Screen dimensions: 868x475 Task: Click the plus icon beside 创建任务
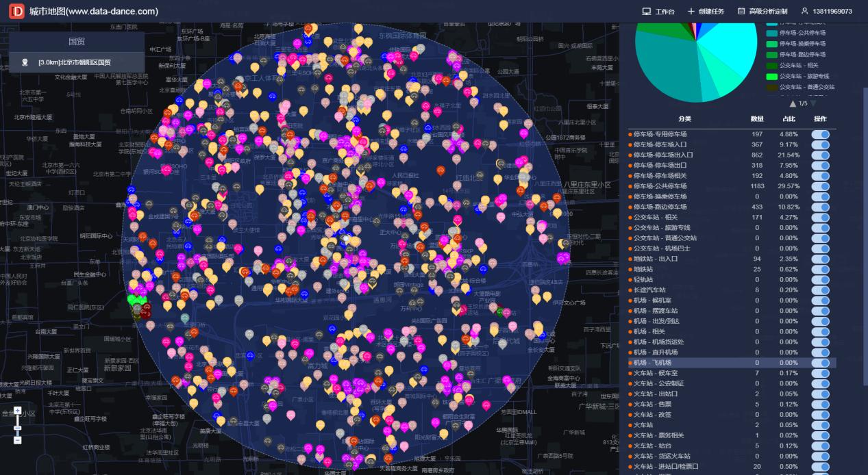pos(691,12)
